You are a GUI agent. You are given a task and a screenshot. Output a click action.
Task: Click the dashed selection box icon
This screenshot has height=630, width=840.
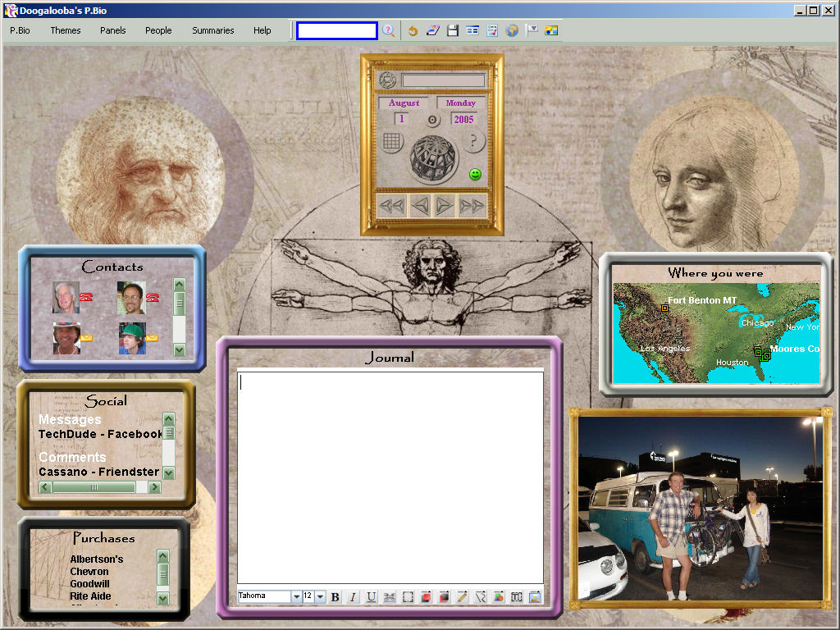click(408, 597)
